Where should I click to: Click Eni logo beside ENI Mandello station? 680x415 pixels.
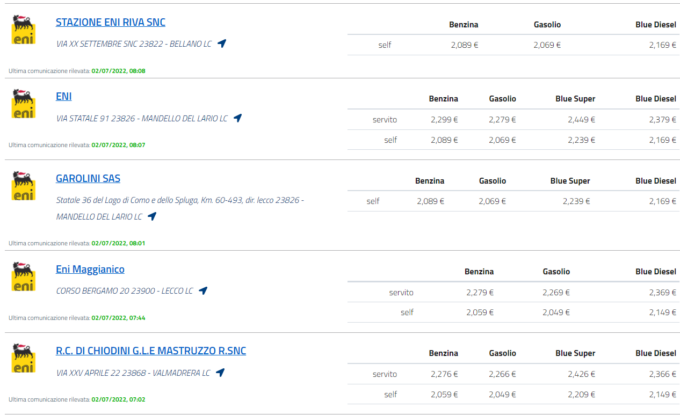click(22, 104)
